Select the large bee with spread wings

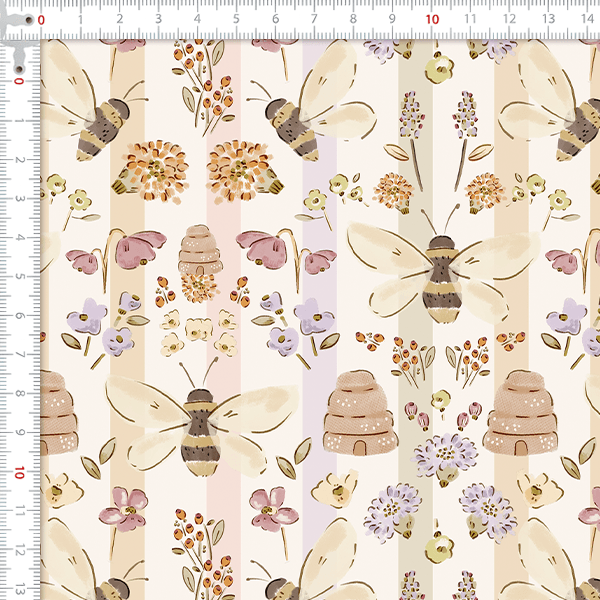440,275
